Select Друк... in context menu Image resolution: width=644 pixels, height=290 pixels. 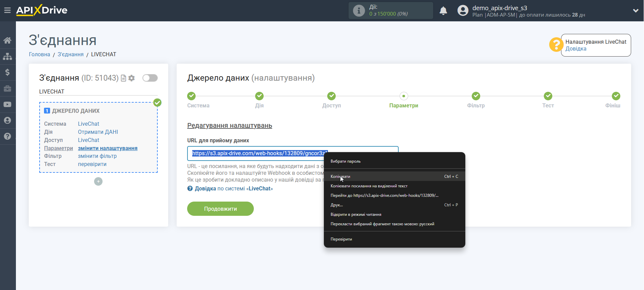click(x=394, y=205)
